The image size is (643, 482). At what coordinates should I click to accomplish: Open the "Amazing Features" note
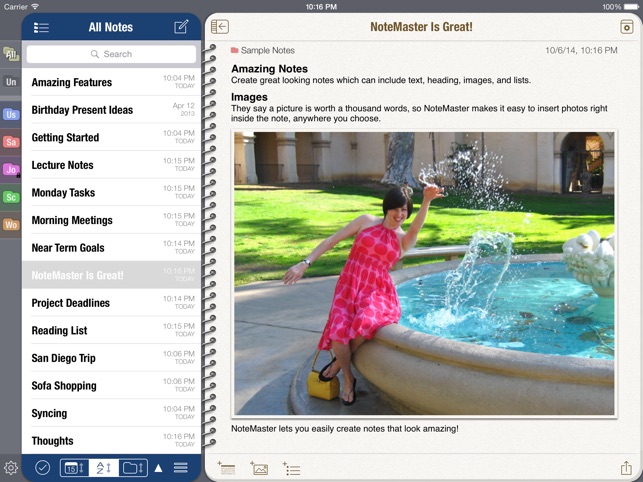(x=111, y=82)
